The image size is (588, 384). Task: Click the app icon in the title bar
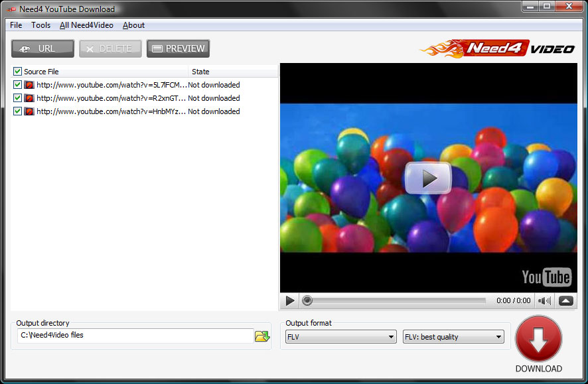(12, 9)
